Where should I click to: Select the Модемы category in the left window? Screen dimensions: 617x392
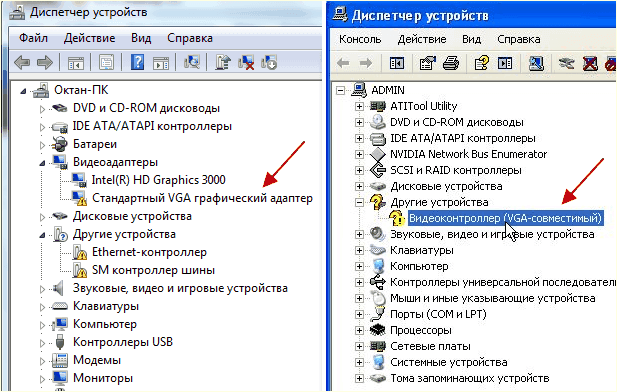[x=97, y=360]
